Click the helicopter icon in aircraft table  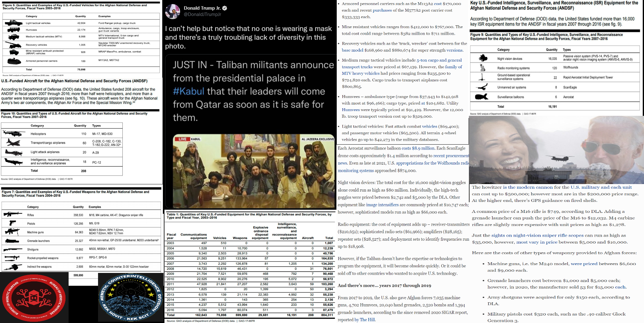point(14,134)
